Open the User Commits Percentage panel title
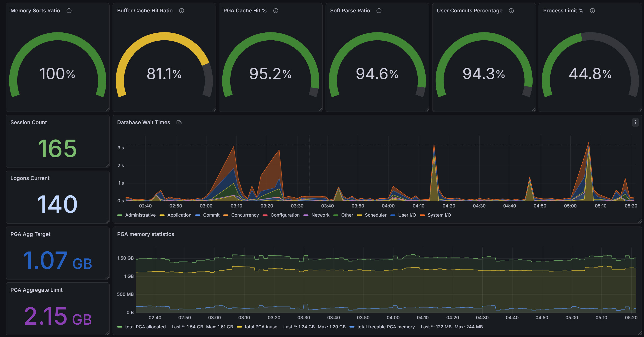 pos(470,11)
